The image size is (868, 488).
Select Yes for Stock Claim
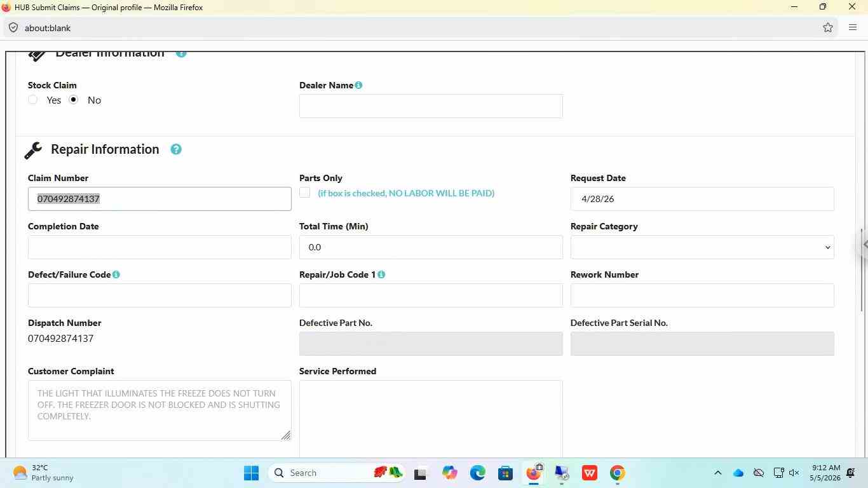click(x=33, y=100)
